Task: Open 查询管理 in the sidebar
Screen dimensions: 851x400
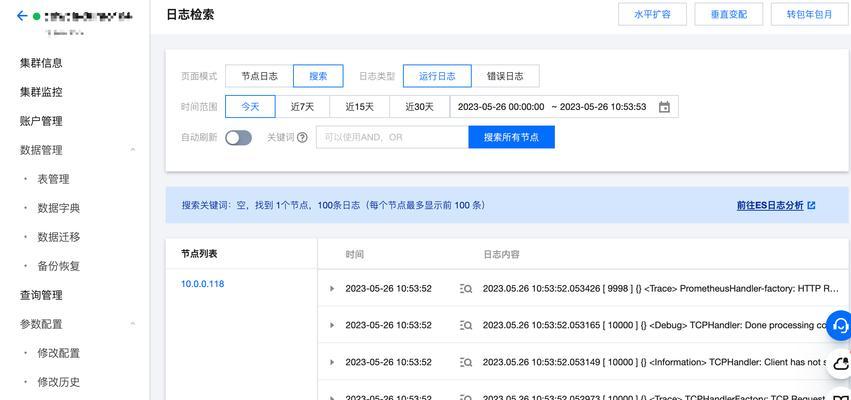Action: pyautogui.click(x=41, y=295)
